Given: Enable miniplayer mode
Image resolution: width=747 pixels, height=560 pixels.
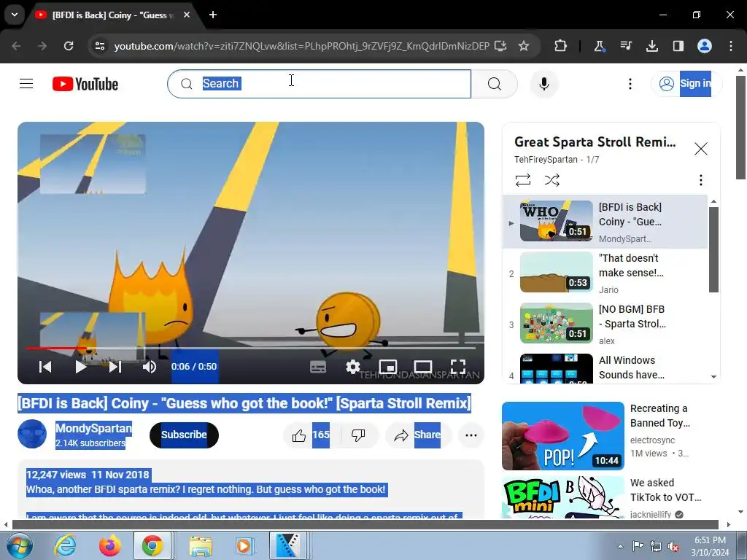Looking at the screenshot, I should pyautogui.click(x=388, y=367).
